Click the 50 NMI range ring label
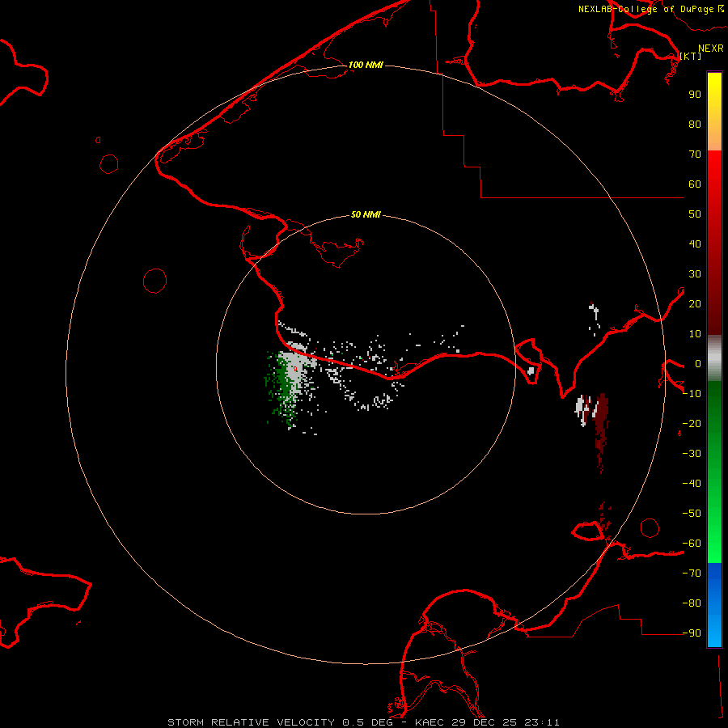Image resolution: width=728 pixels, height=728 pixels. 366,214
